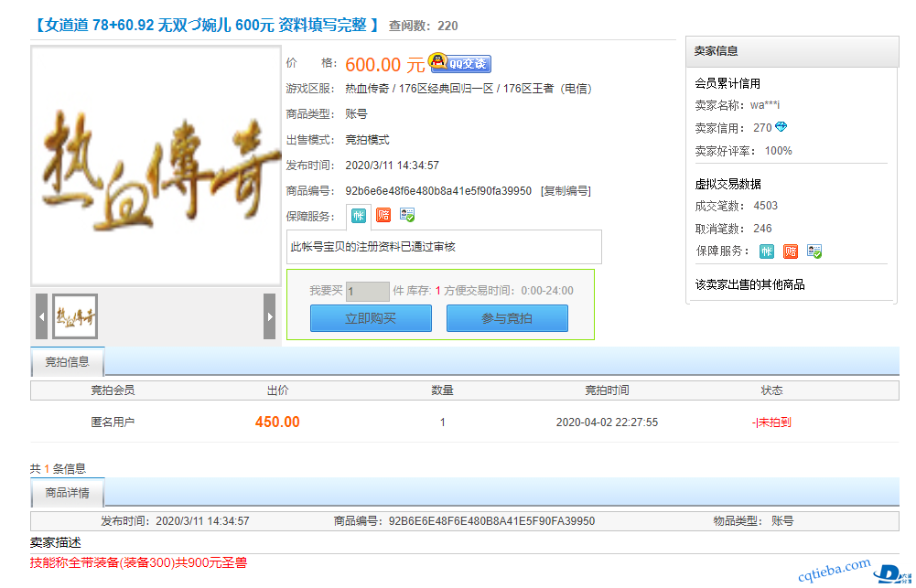This screenshot has width=916, height=588.
Task: Open 该卖家出售的其他商品 link
Action: coord(750,284)
